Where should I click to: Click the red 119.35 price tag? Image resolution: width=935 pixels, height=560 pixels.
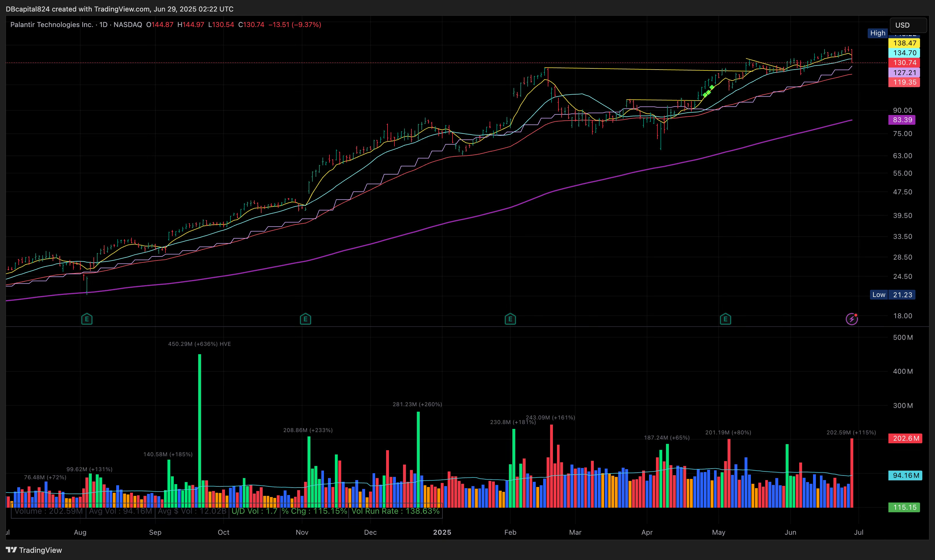(904, 82)
